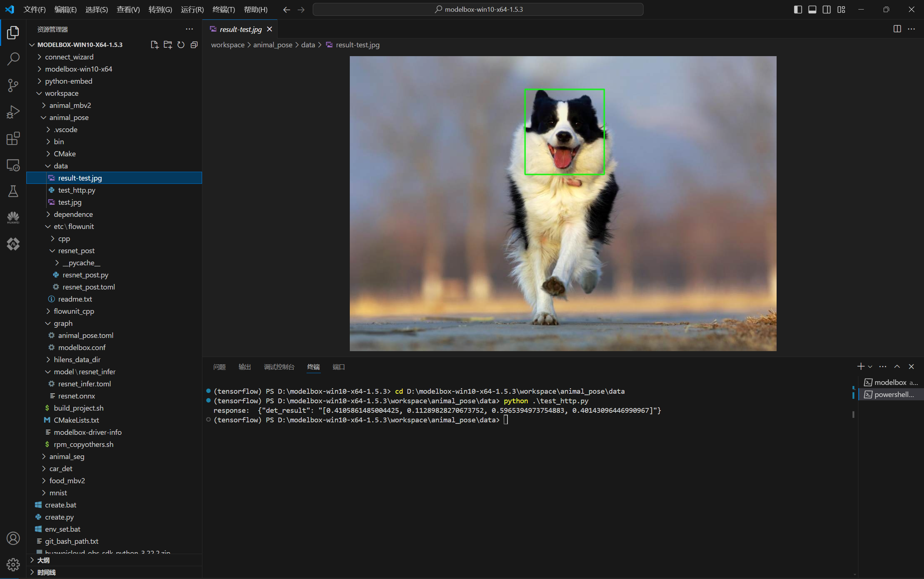
Task: Open the Huawei extension panel
Action: coord(13,218)
